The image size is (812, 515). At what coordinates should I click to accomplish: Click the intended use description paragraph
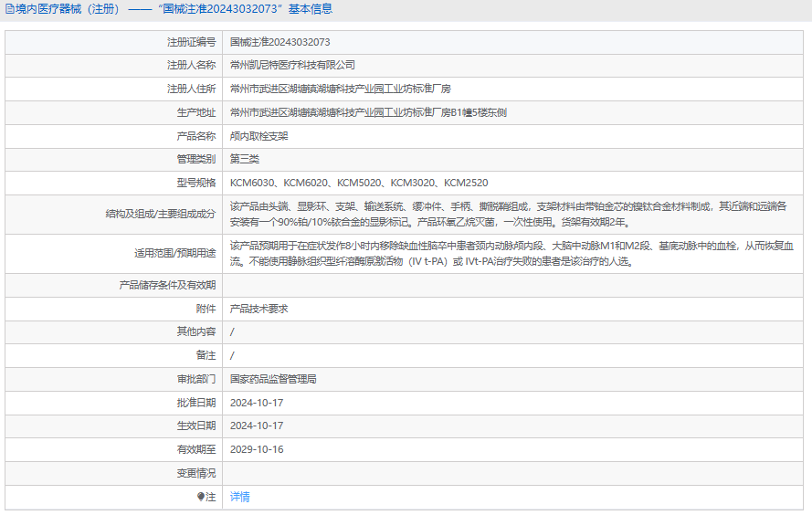[x=511, y=254]
